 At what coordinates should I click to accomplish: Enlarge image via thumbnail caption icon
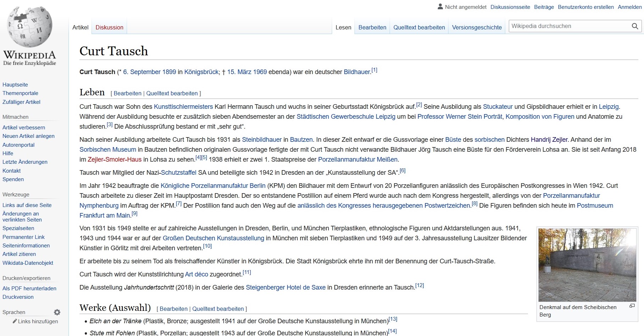pyautogui.click(x=632, y=306)
